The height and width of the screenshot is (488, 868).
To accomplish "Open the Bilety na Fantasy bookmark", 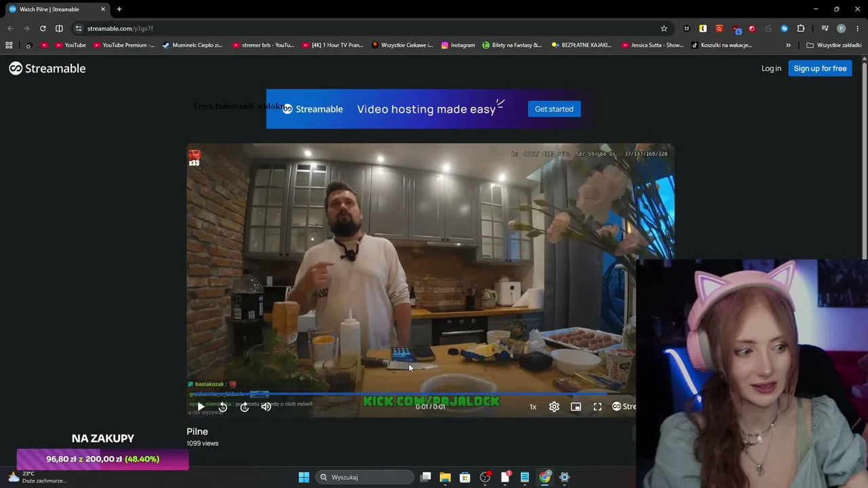I will 512,45.
